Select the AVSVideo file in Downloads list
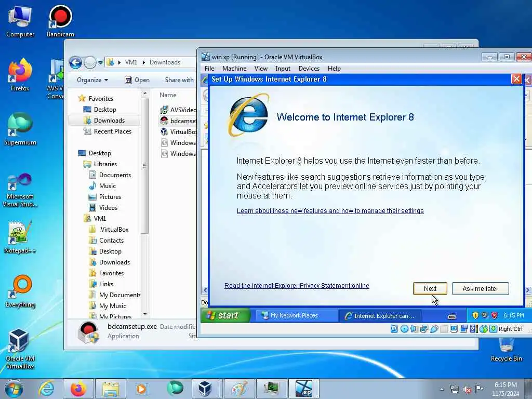 [178, 110]
